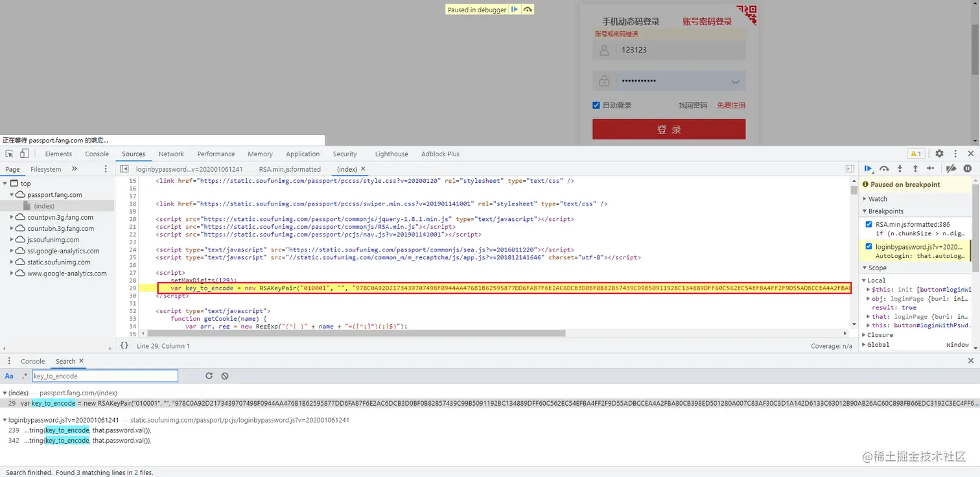Click the 免费注册 link
Viewport: 980px width, 477px height.
731,105
